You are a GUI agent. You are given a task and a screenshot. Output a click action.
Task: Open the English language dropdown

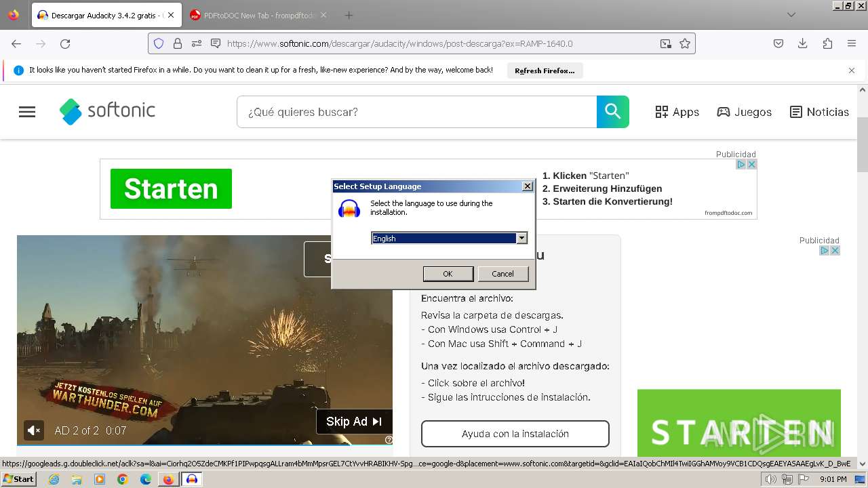click(x=521, y=238)
